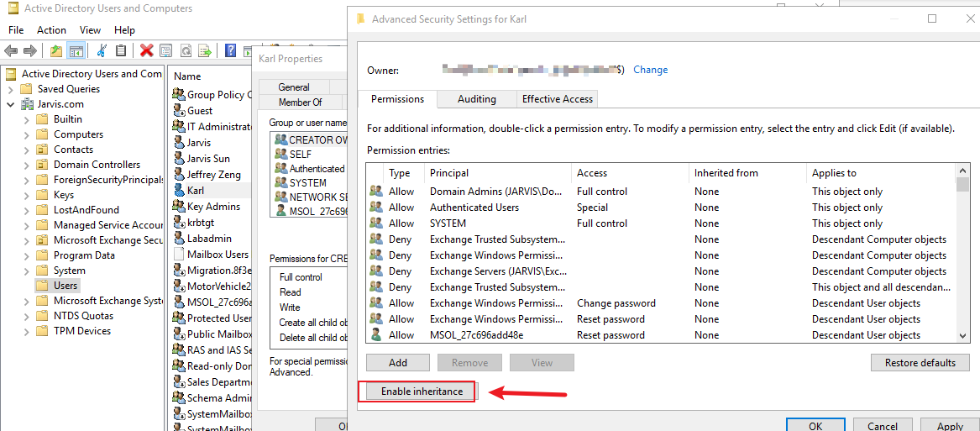Expand the Computers container

pos(26,134)
